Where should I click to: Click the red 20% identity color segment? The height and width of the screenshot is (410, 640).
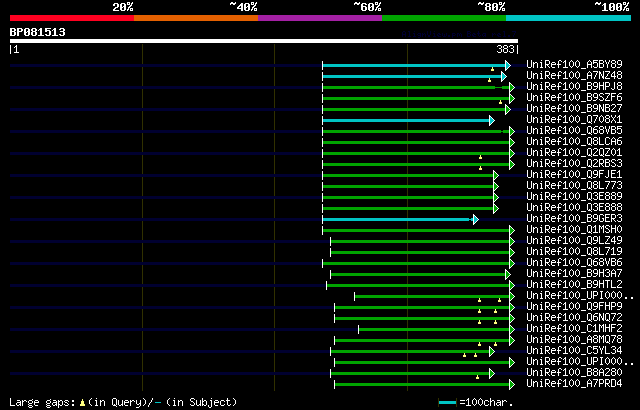tap(72, 18)
